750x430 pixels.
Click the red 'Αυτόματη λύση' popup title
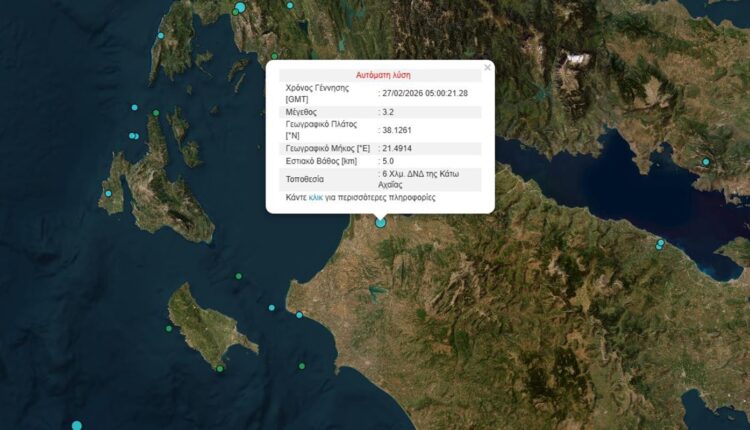coord(383,75)
